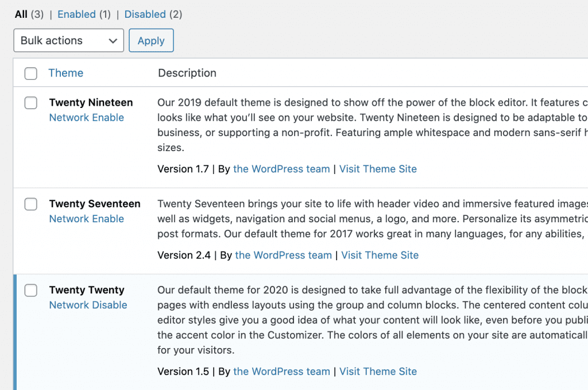Screen dimensions: 588x390
Task: Select the All themes filter
Action: pyautogui.click(x=20, y=14)
